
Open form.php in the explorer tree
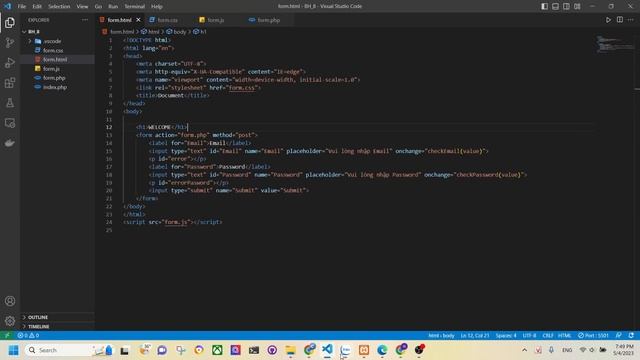54,78
